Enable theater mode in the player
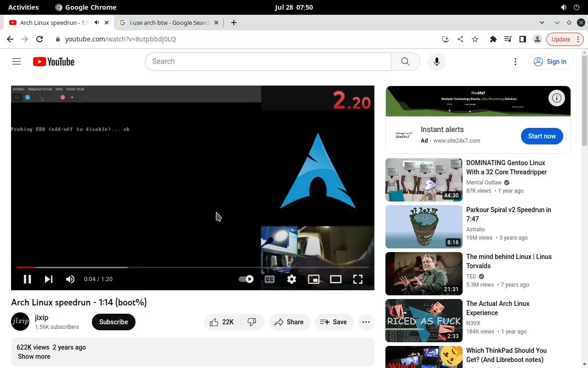The image size is (588, 368). tap(336, 279)
